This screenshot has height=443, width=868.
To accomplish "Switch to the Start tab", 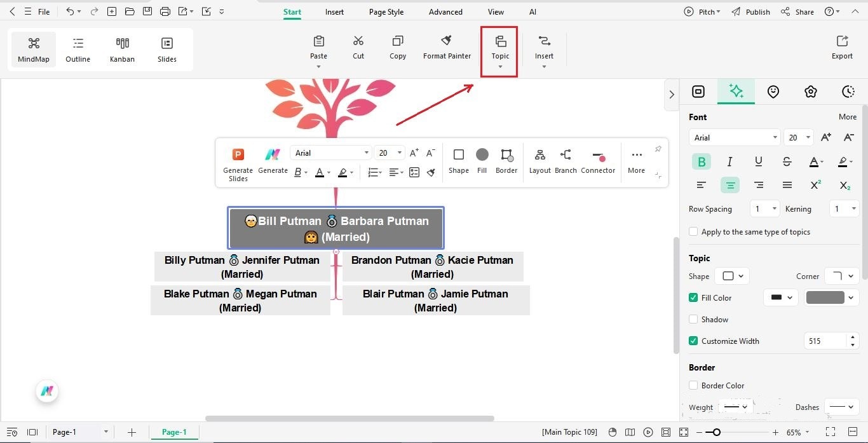I will (x=292, y=12).
